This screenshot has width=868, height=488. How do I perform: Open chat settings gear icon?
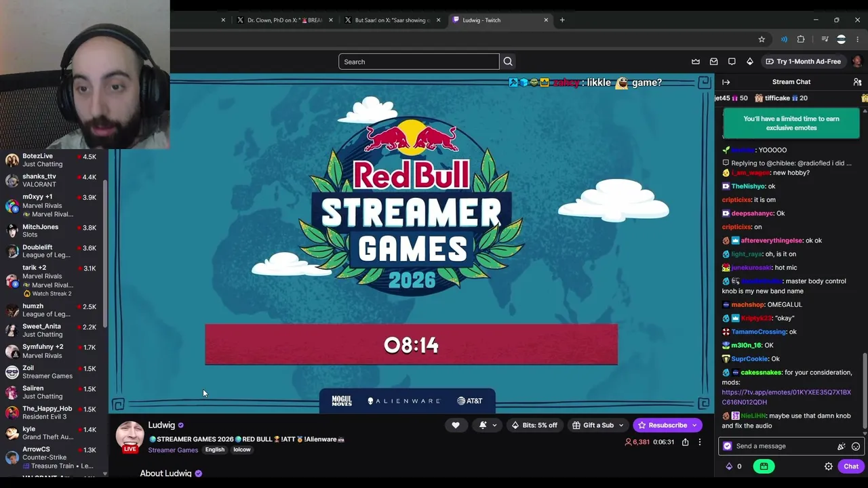click(828, 466)
